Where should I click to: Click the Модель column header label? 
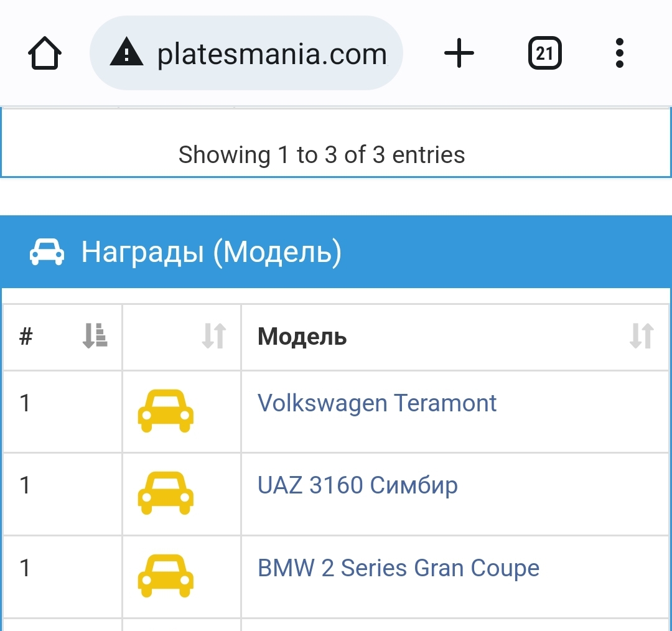(302, 337)
